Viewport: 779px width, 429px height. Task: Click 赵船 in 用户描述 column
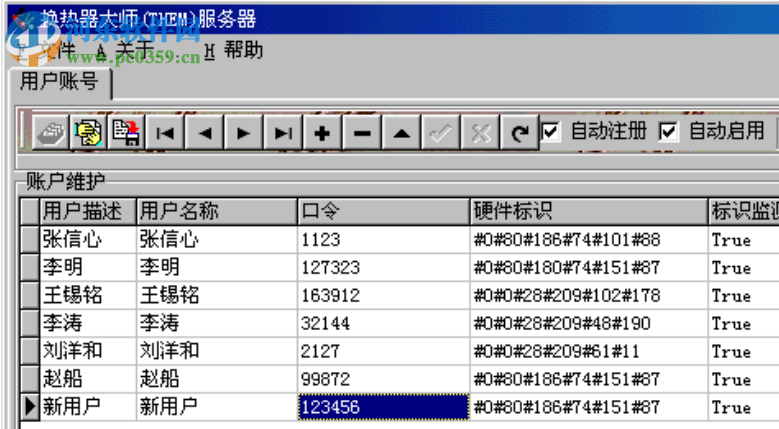[x=88, y=379]
